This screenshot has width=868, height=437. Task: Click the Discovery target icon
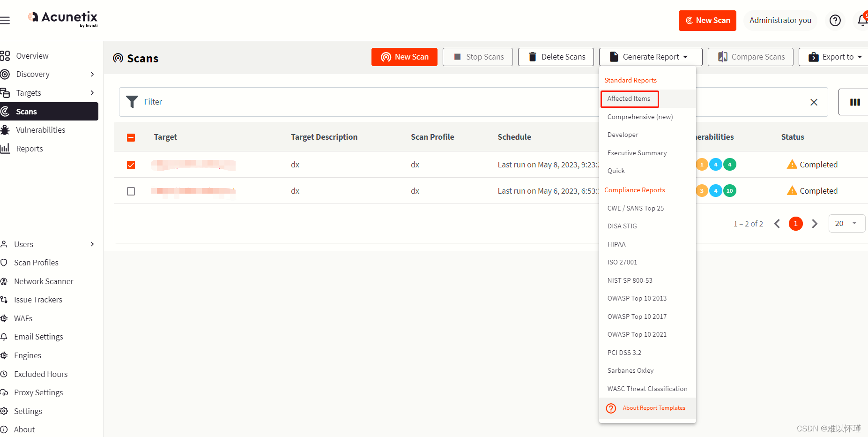[x=5, y=74]
